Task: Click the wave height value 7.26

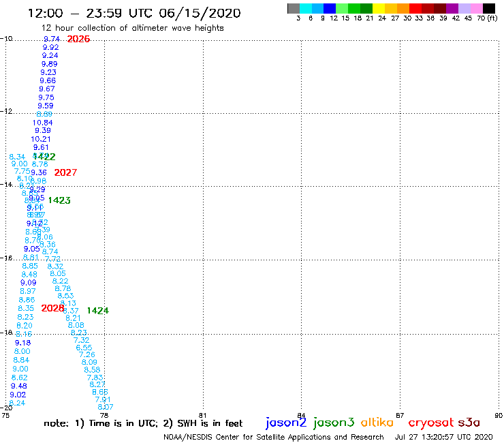Action: (87, 355)
